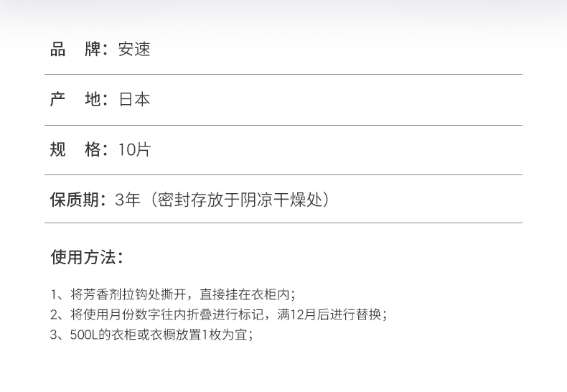Click the divider line below the 品牌 row
The height and width of the screenshot is (392, 567).
(283, 75)
